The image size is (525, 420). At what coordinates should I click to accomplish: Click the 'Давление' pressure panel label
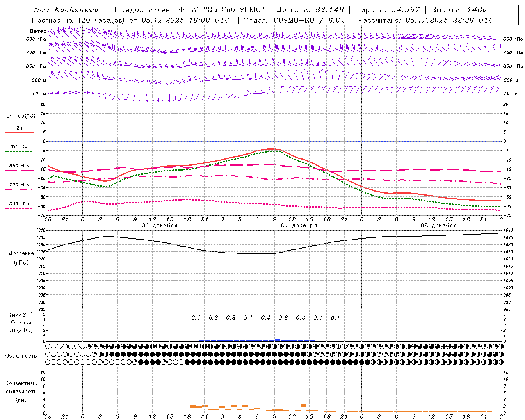tap(21, 253)
